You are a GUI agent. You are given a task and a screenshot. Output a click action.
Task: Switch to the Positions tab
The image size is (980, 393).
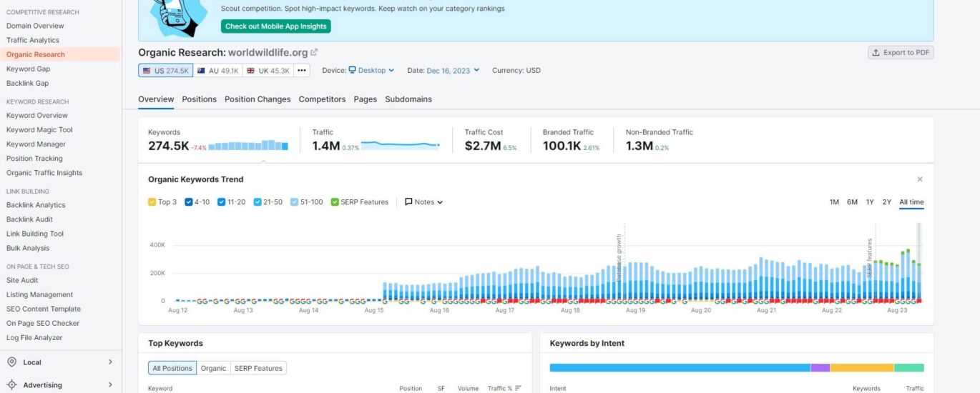click(x=199, y=99)
